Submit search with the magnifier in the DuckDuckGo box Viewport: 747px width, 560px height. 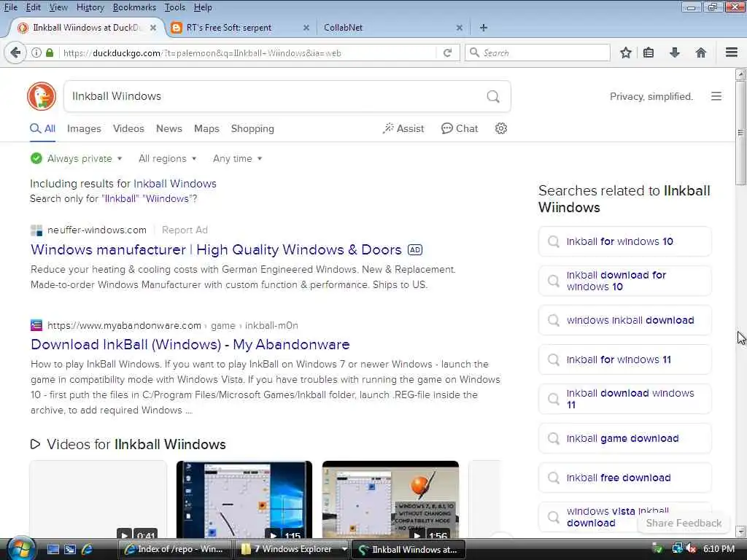[x=493, y=97]
